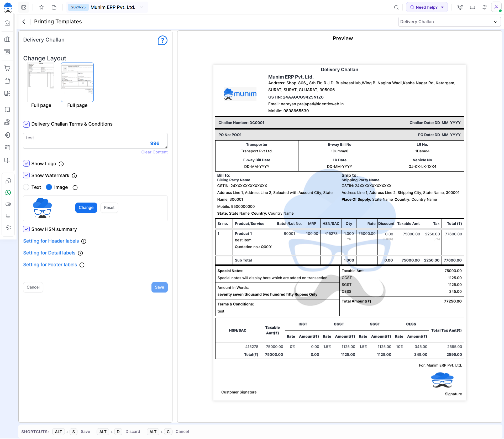Screen dimensions: 504x439
Task: Open the Delivery Challan template dropdown
Action: (449, 22)
